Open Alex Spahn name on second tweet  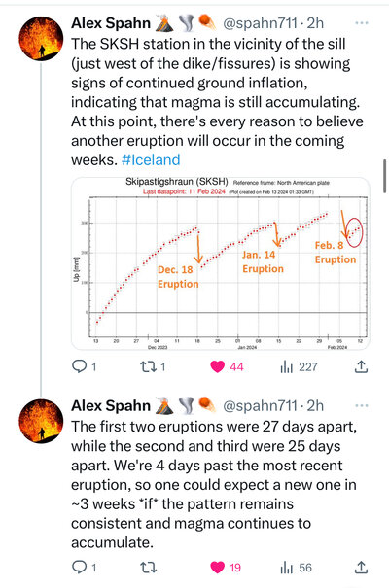pyautogui.click(x=111, y=405)
